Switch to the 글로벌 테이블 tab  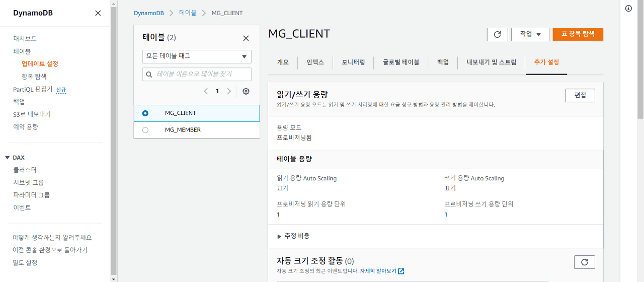[401, 62]
